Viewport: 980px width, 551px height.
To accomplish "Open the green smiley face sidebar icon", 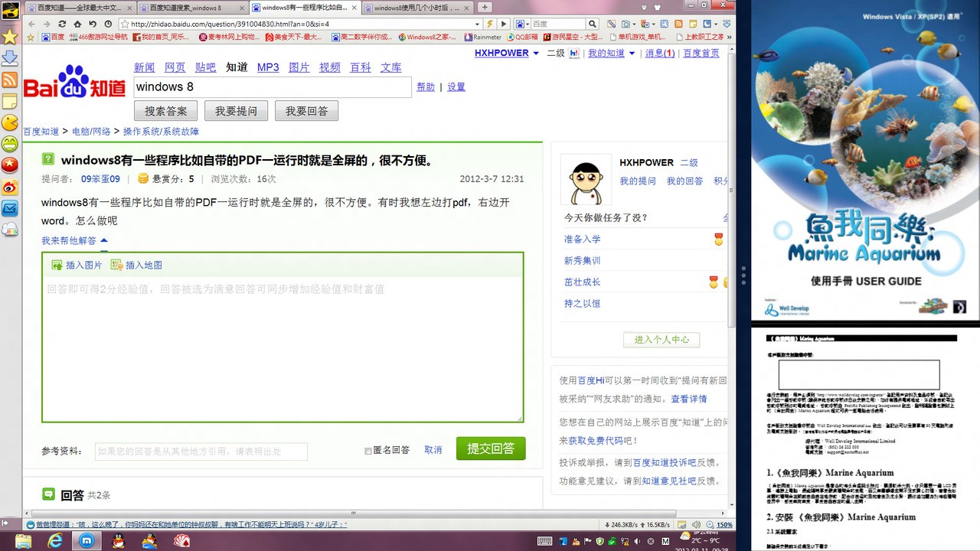I will pos(10,144).
